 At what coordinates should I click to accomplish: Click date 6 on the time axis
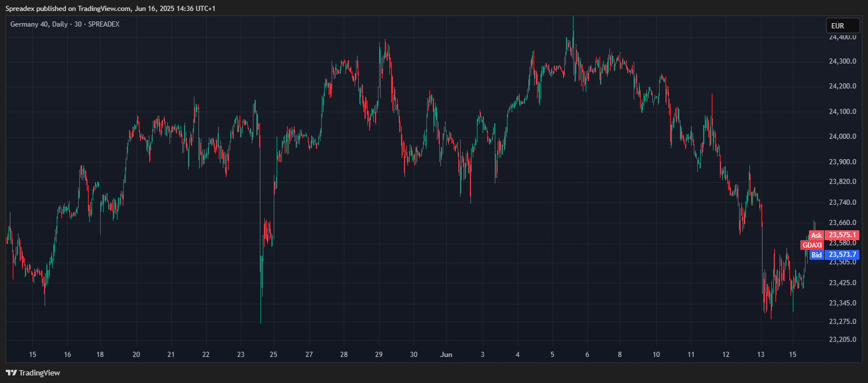click(x=587, y=354)
